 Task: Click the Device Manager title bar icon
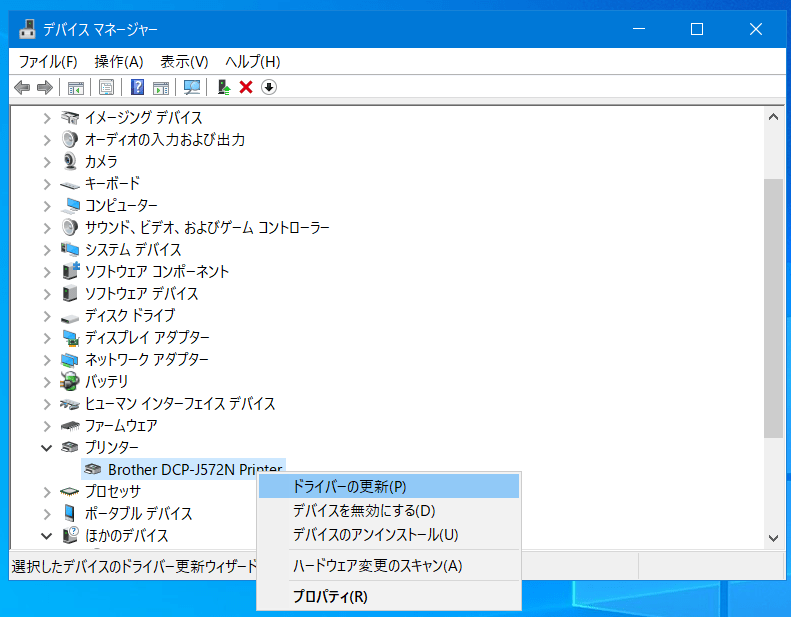(x=27, y=29)
